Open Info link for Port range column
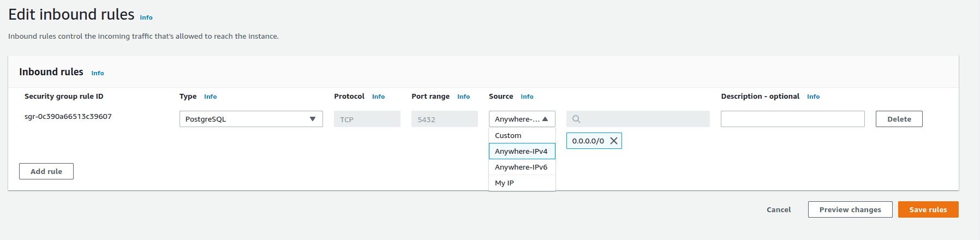The height and width of the screenshot is (240, 980). pyautogui.click(x=463, y=97)
